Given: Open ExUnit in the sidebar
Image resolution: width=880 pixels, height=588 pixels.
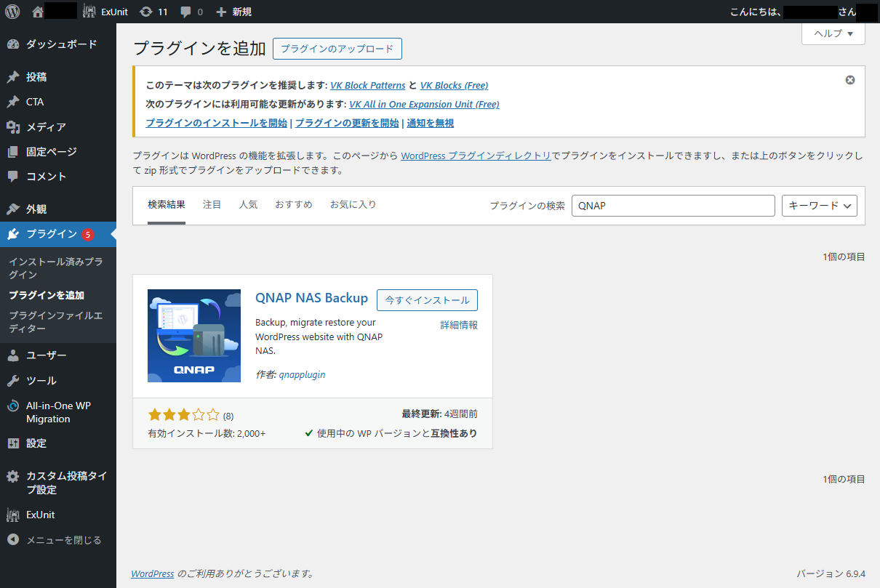Looking at the screenshot, I should 58,515.
